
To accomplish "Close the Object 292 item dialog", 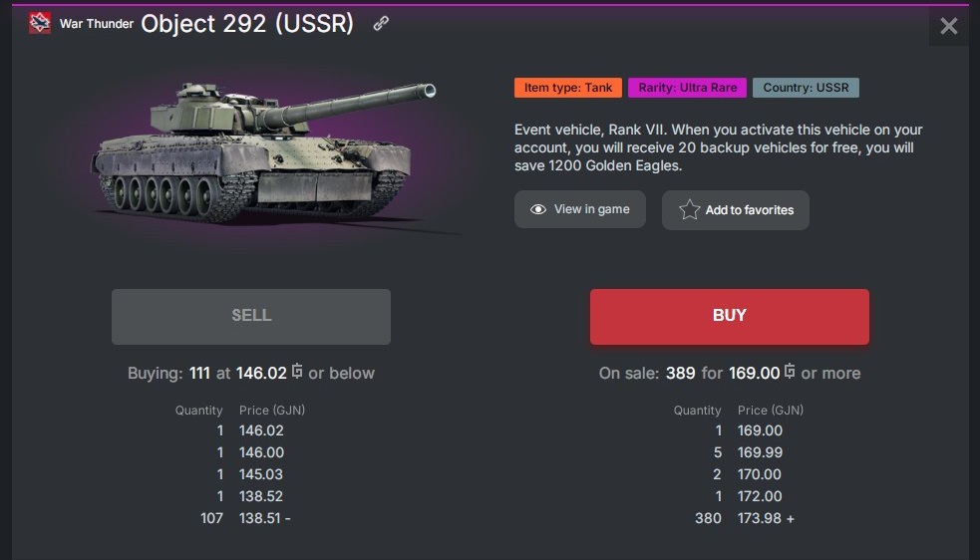I will tap(948, 26).
